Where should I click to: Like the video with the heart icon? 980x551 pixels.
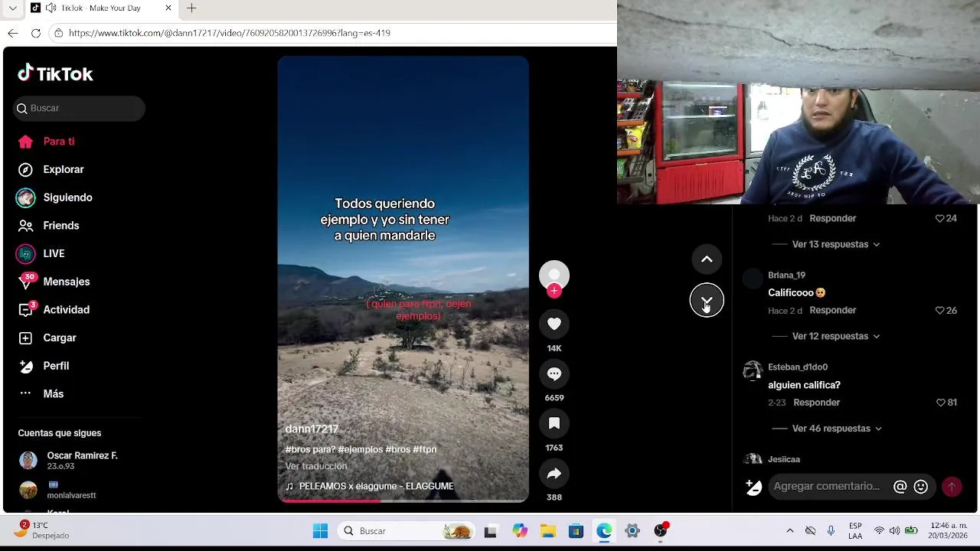click(x=554, y=324)
